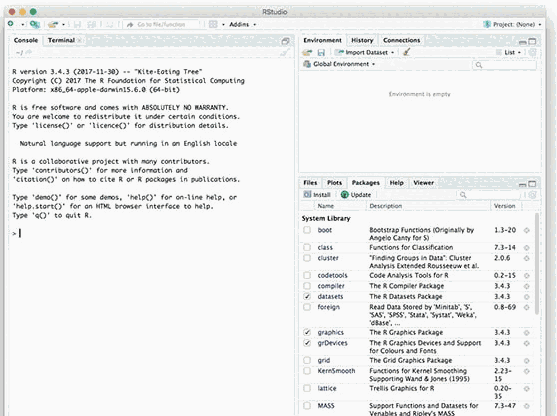Click the Create a project icon
The image size is (557, 416).
[x=35, y=24]
